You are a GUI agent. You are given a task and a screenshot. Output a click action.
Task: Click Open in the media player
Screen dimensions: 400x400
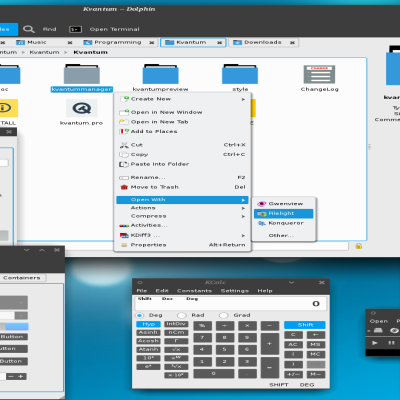[379, 321]
